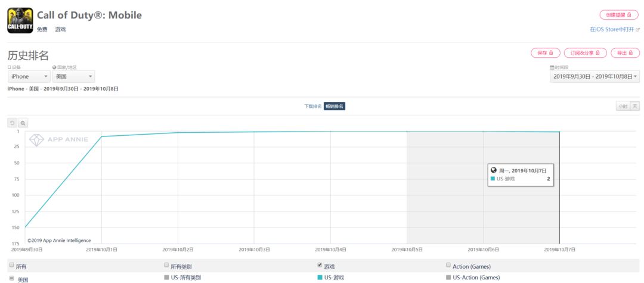The width and height of the screenshot is (644, 283).
Task: Click the 订阅&分享 button
Action: pos(586,53)
